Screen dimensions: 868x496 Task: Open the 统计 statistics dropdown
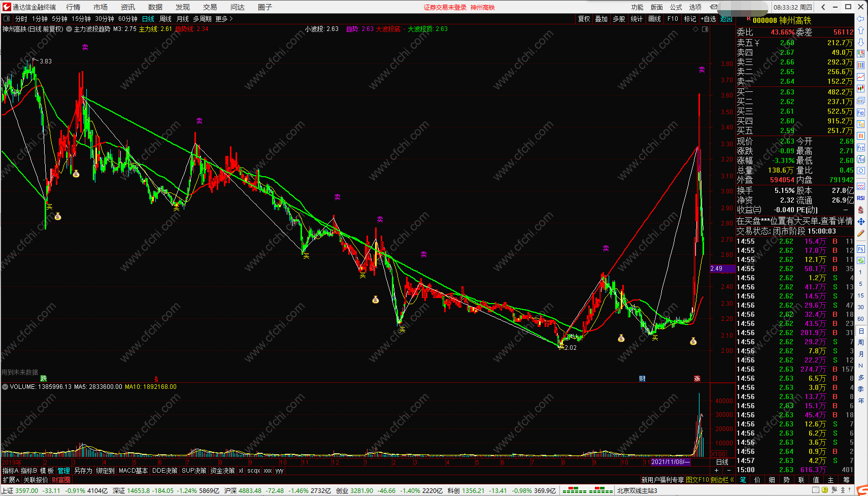637,19
